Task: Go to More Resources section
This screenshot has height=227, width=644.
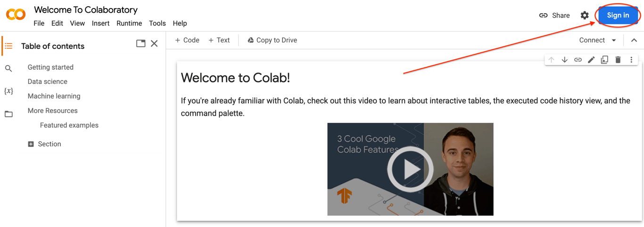Action: [x=52, y=111]
